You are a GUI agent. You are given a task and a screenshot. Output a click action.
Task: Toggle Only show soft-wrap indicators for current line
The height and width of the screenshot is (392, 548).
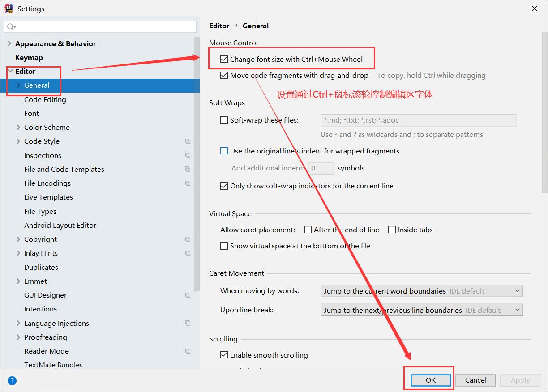coord(224,186)
